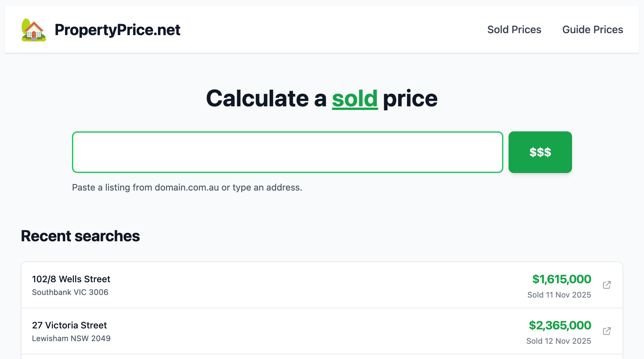Image resolution: width=644 pixels, height=359 pixels.
Task: Click the external-link arrow next to $1,615,000
Action: pos(607,285)
